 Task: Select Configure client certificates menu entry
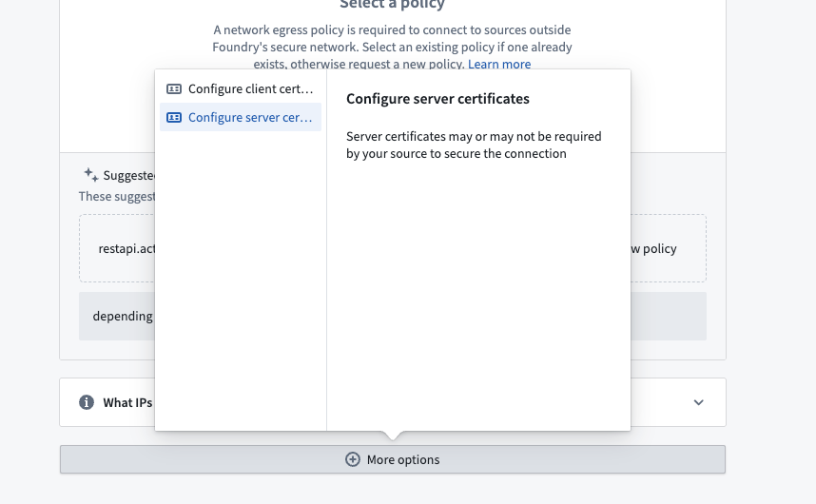250,88
